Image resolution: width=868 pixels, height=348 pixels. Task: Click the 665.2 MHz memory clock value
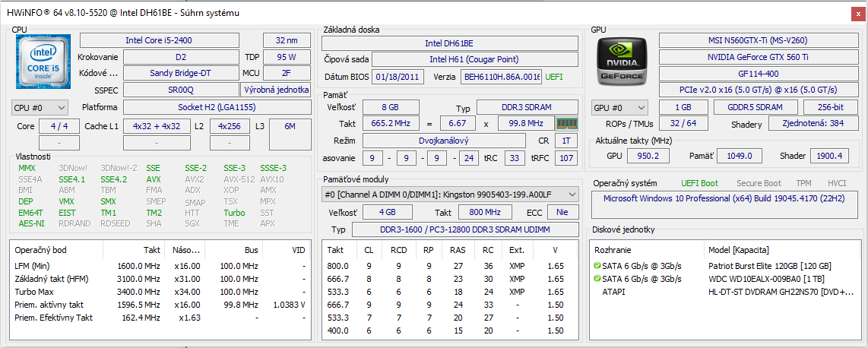[391, 123]
